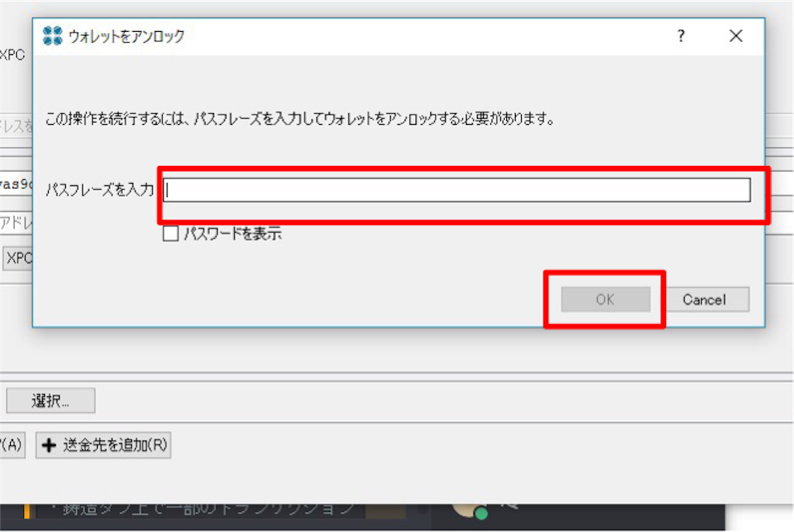Click the unlock instruction text
The width and height of the screenshot is (794, 532).
[300, 119]
